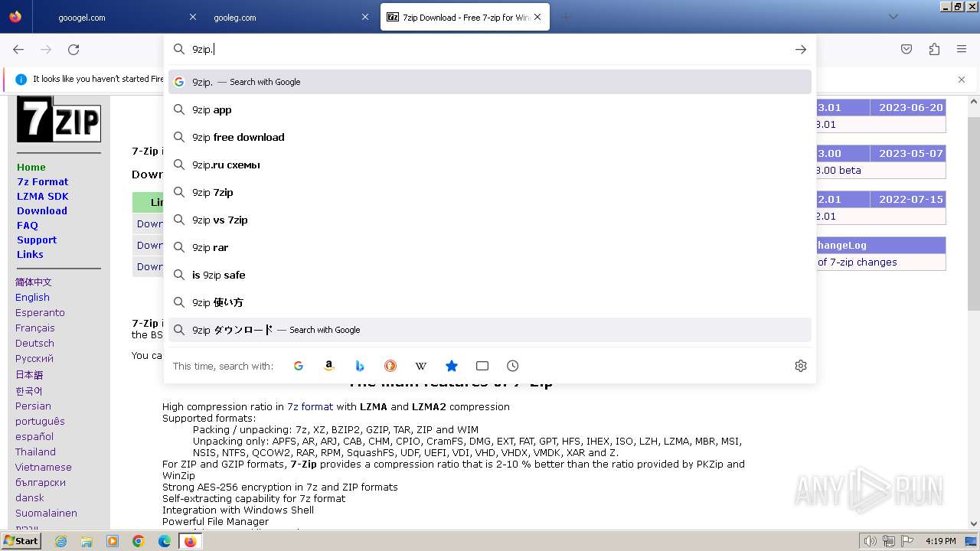Pick the '9zip 7zip' suggestion
The height and width of the screenshot is (551, 980).
point(490,192)
